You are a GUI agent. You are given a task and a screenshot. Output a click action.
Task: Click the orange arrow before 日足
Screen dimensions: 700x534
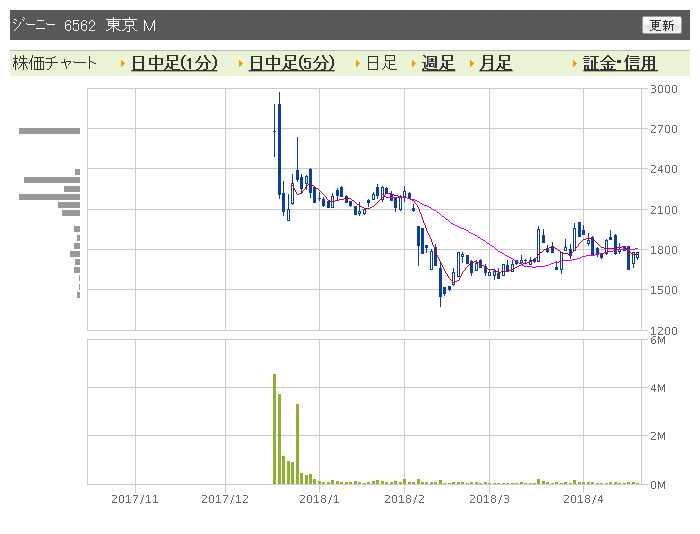(x=358, y=64)
